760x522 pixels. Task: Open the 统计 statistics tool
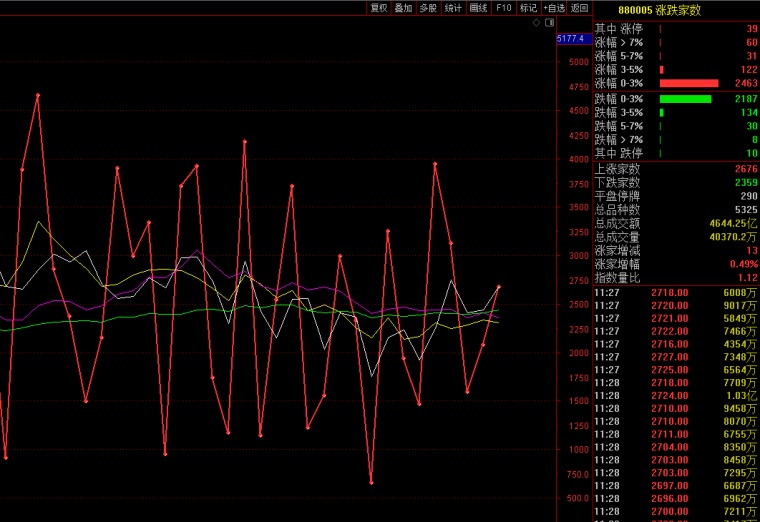454,8
